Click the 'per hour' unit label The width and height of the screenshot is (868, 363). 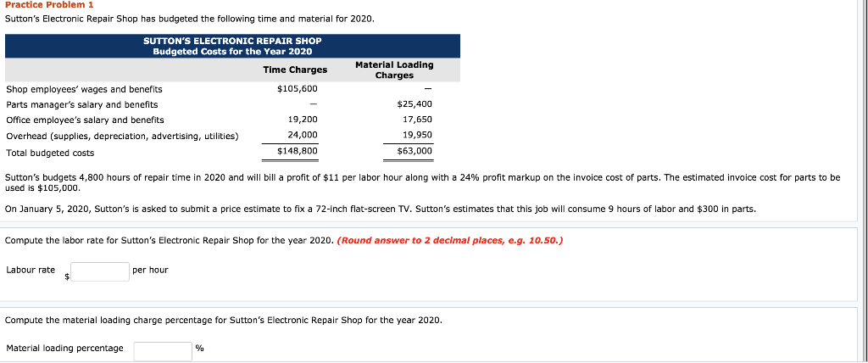pos(150,270)
